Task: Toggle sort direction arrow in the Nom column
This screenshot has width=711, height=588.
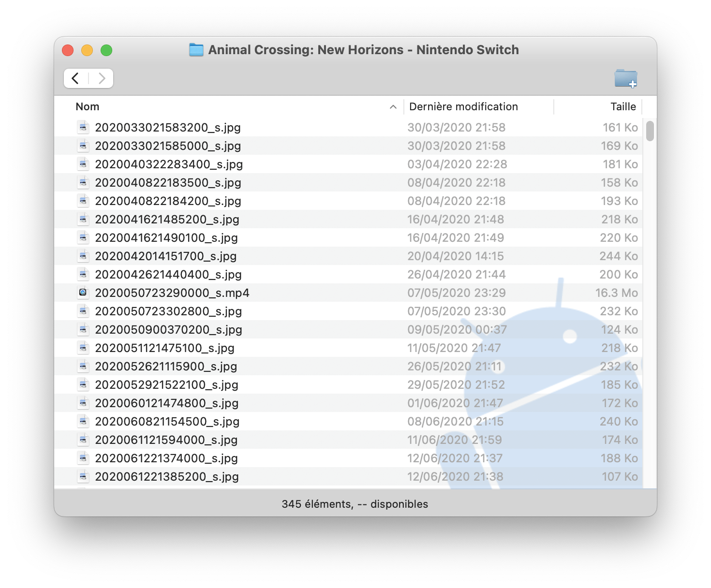Action: pyautogui.click(x=393, y=107)
